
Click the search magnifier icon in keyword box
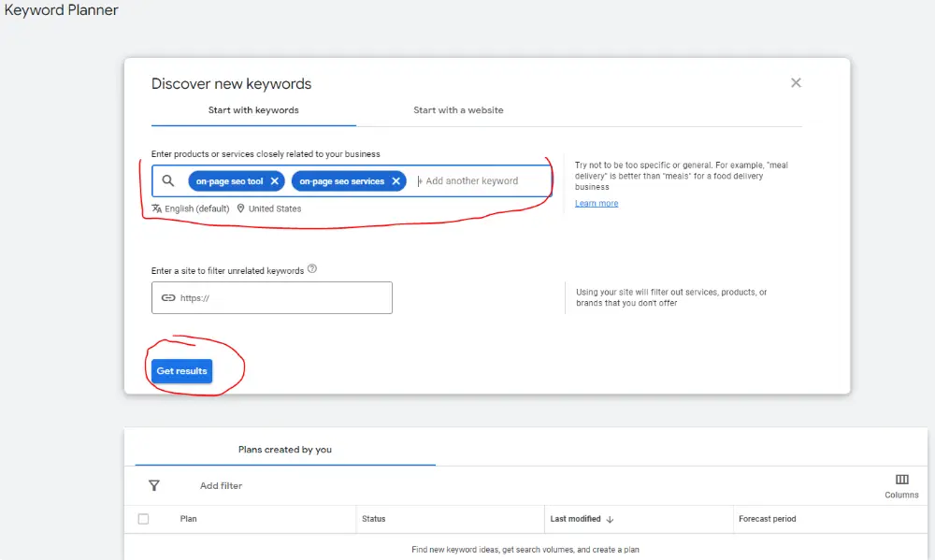click(x=168, y=181)
